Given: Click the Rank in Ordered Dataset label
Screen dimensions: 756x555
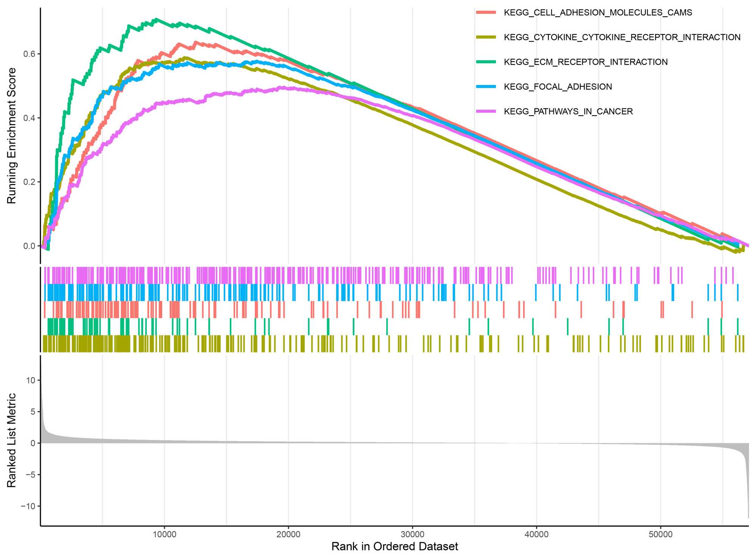Looking at the screenshot, I should (395, 546).
